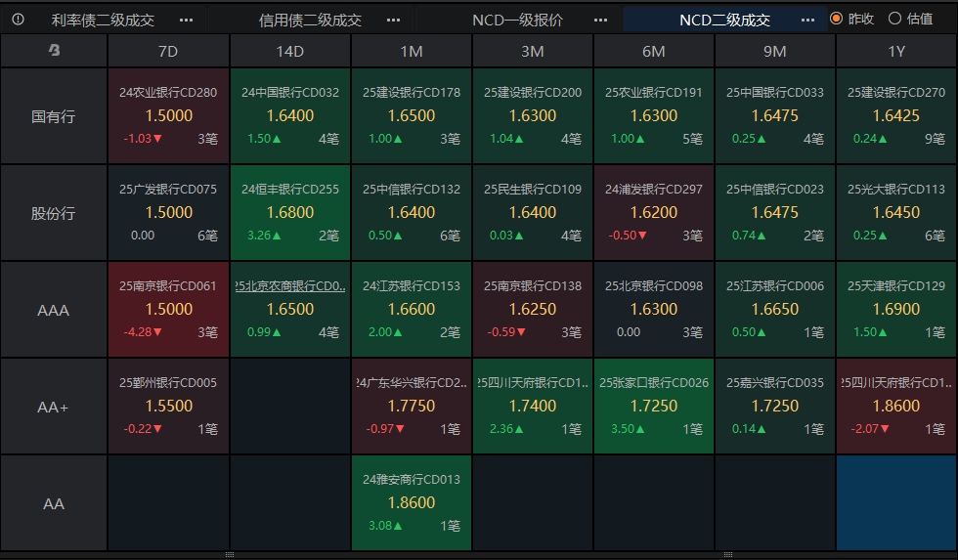958x560 pixels.
Task: Click the 25建设银行CD270 cell
Action: tap(896, 116)
